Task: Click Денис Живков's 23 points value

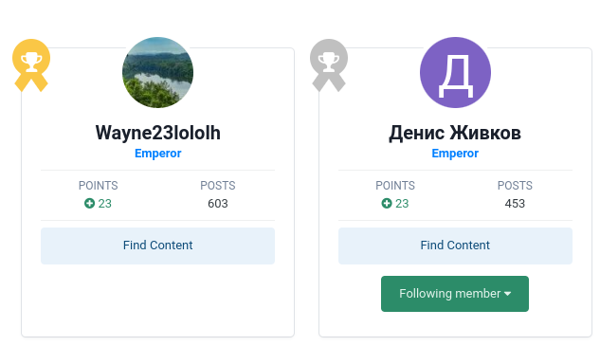Action: [402, 203]
